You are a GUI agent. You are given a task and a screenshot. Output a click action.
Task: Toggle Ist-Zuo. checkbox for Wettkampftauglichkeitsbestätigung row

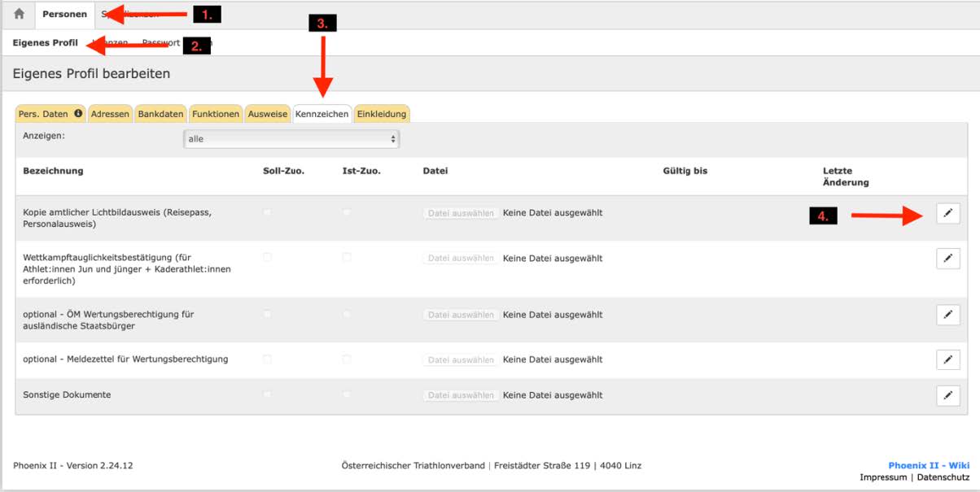pos(347,257)
